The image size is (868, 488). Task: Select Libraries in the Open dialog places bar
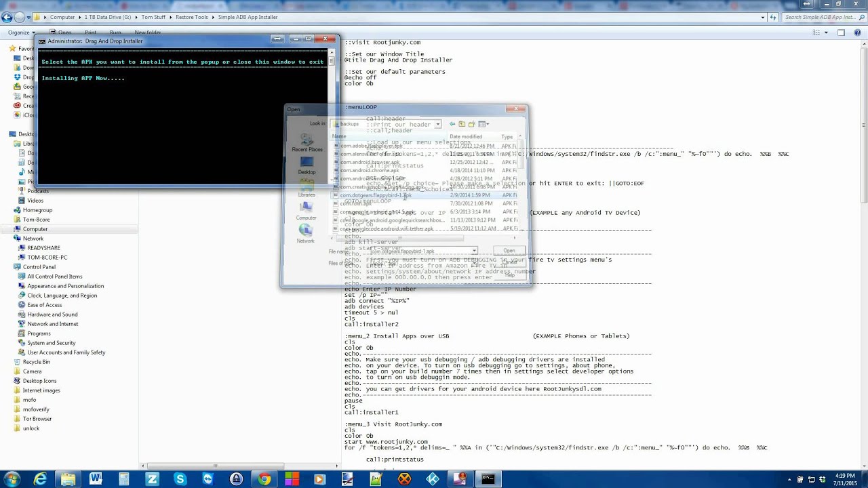click(307, 189)
